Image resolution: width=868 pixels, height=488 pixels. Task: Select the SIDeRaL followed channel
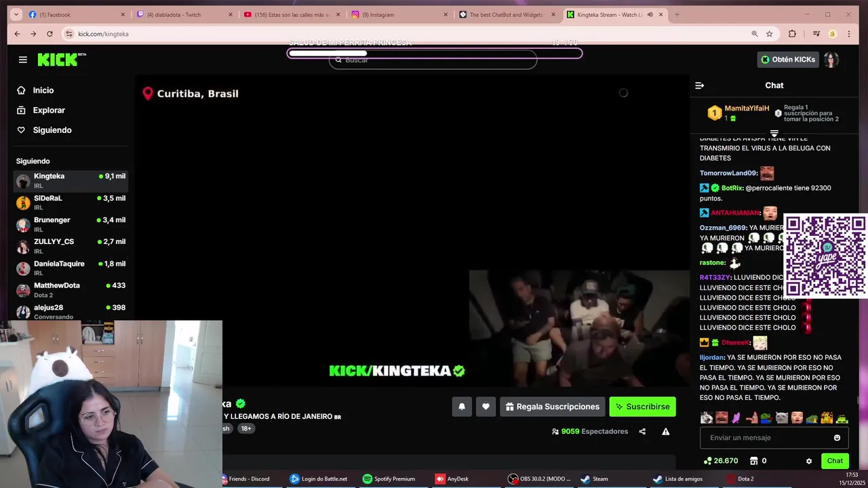pos(71,202)
